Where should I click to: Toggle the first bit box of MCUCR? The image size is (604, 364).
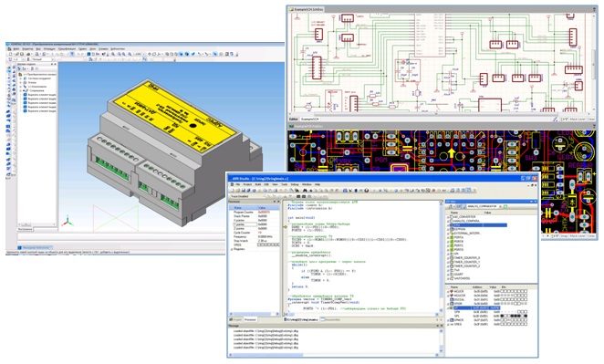coord(502,291)
